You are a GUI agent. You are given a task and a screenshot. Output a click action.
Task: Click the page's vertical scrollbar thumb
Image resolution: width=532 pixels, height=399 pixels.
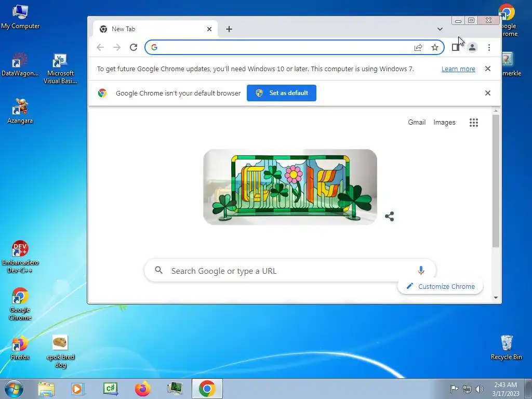[496, 181]
